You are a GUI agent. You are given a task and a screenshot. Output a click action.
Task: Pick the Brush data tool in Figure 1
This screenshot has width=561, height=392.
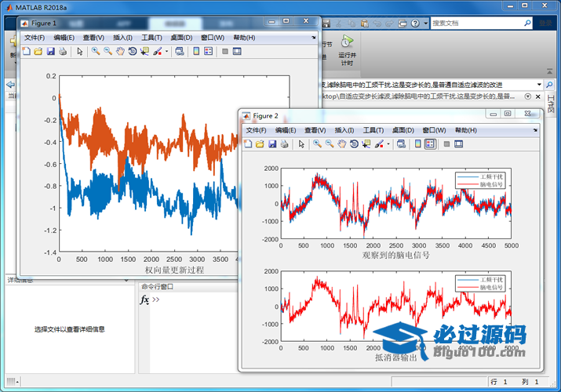coord(158,52)
